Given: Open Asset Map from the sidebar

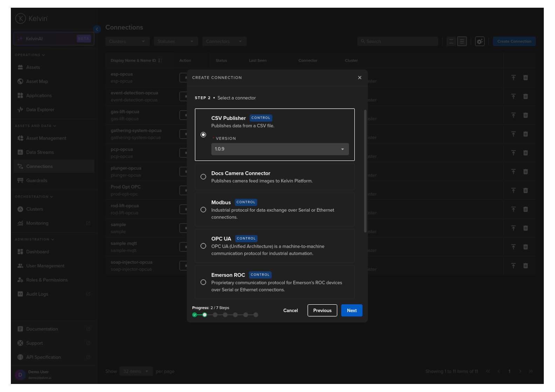Looking at the screenshot, I should tap(37, 81).
